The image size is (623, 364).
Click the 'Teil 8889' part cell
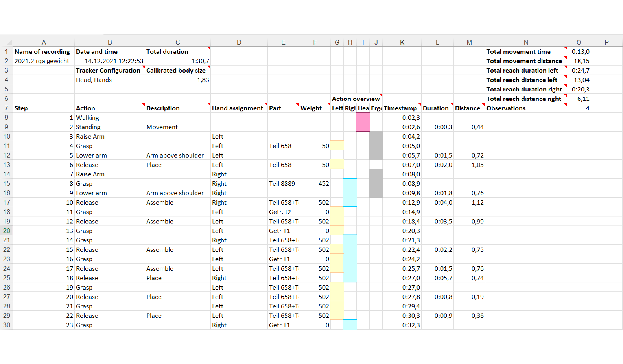(283, 183)
